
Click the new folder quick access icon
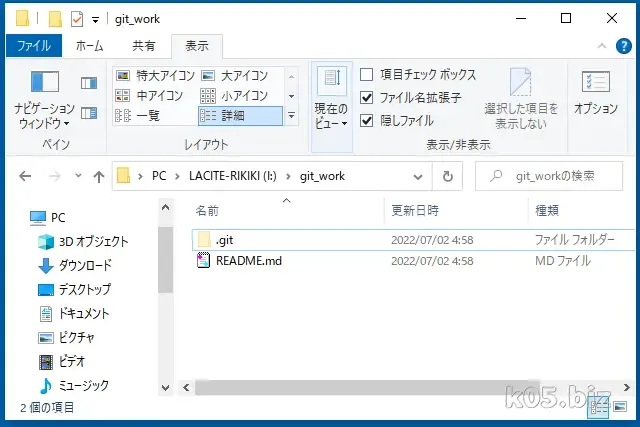(55, 19)
